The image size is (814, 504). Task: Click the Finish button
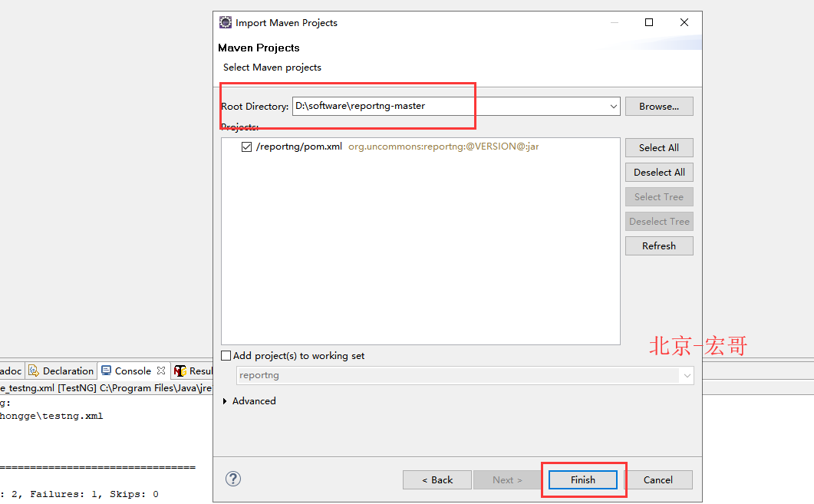coord(583,480)
